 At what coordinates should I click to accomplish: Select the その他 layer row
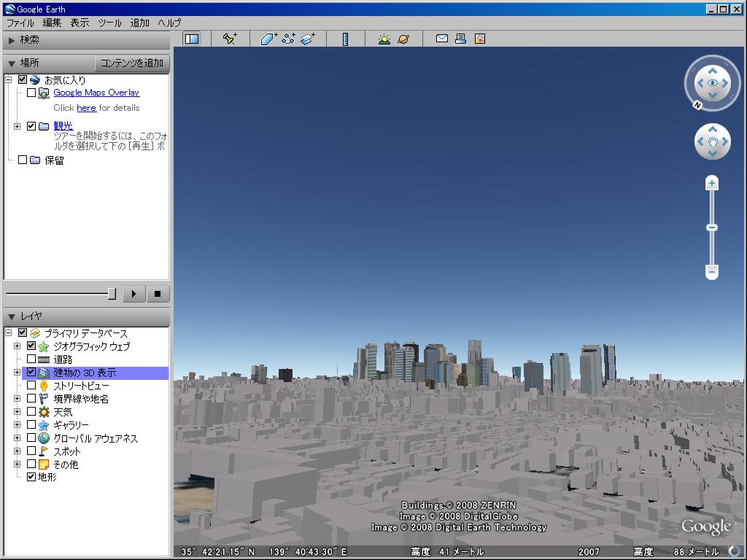tap(66, 464)
